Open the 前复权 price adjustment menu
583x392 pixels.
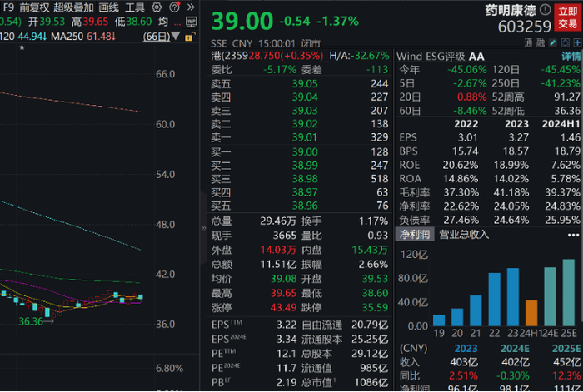click(x=35, y=7)
